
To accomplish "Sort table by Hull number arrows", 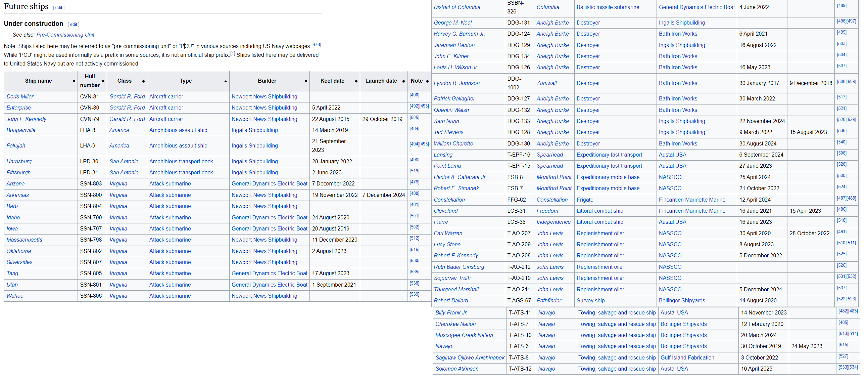I will point(103,81).
